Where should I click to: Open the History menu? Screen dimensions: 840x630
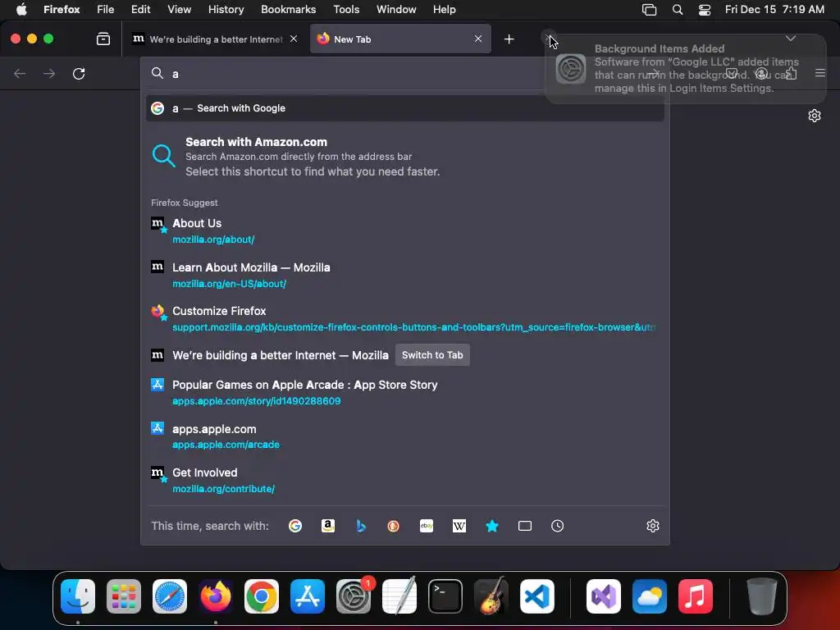[x=226, y=9]
